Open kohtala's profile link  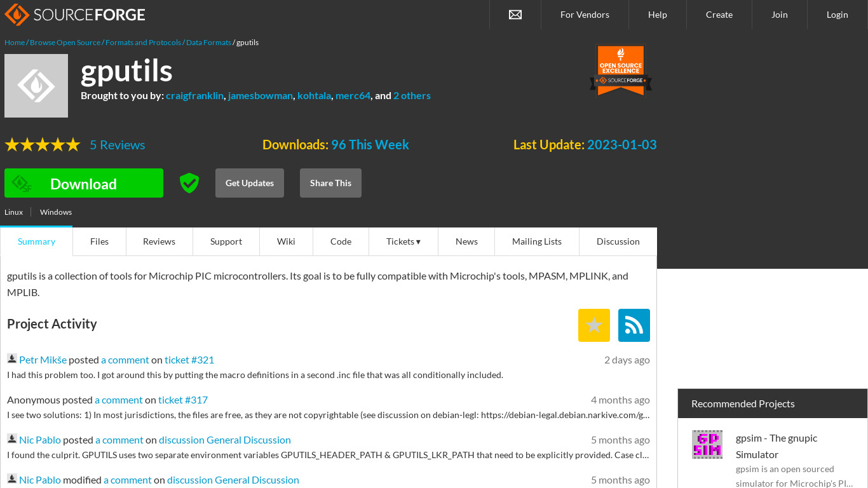coord(314,95)
